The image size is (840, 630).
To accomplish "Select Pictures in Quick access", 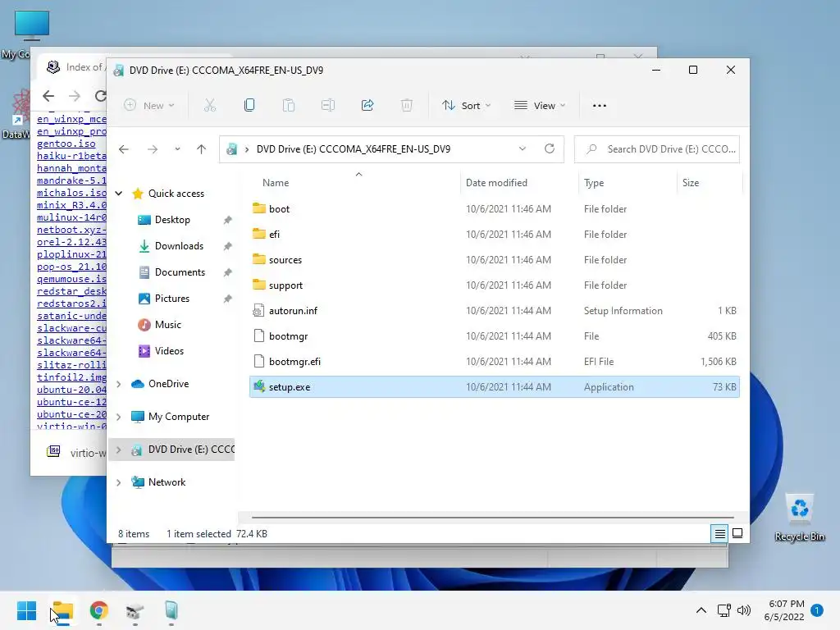I will [172, 299].
